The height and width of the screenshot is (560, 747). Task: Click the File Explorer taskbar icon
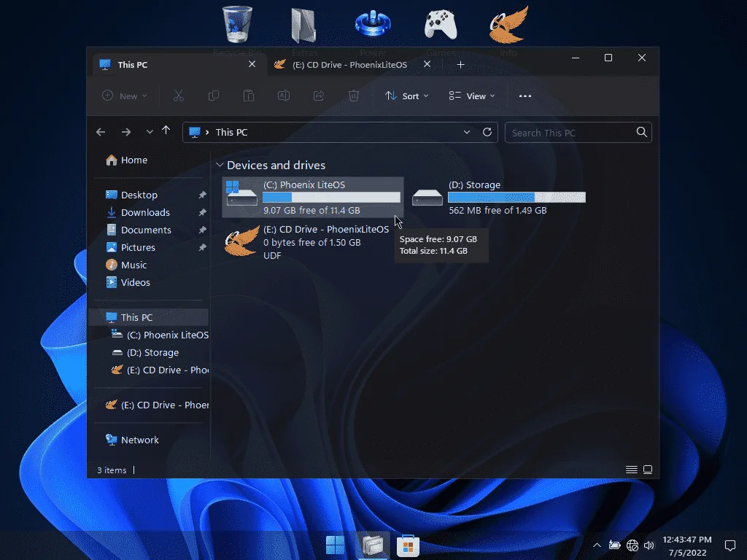(x=373, y=545)
